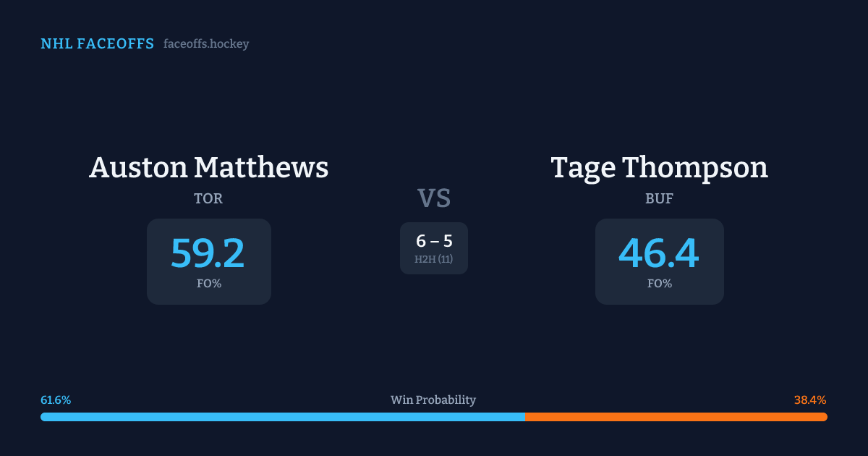Click the 59.2 faceoff percentage number
868x456 pixels.
pos(208,253)
